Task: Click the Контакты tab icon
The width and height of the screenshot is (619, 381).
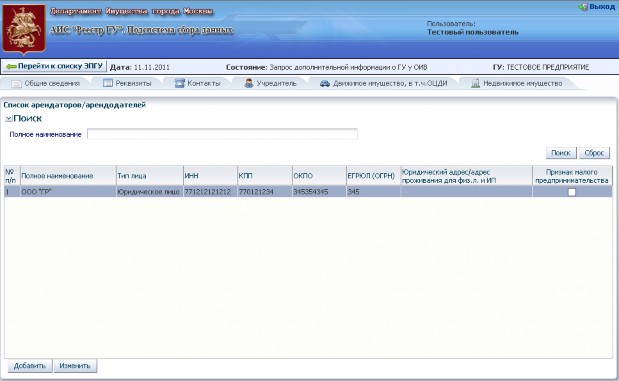Action: click(180, 83)
